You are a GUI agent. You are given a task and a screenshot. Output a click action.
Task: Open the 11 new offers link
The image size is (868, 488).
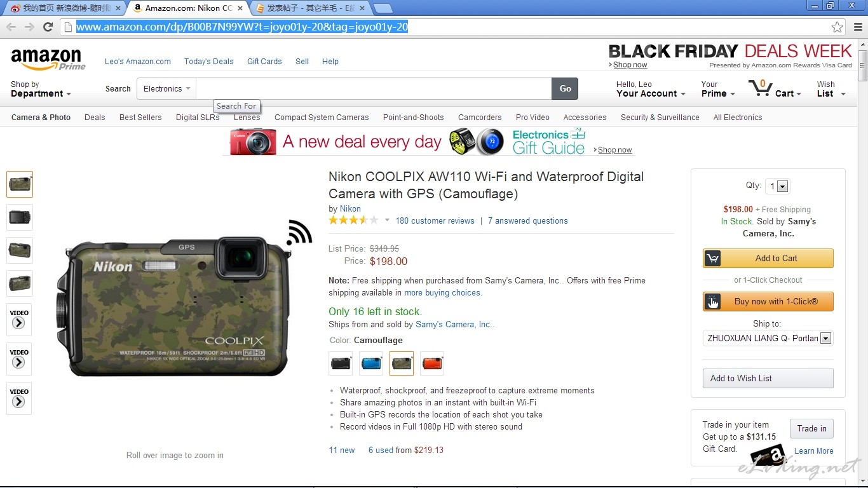pos(342,451)
